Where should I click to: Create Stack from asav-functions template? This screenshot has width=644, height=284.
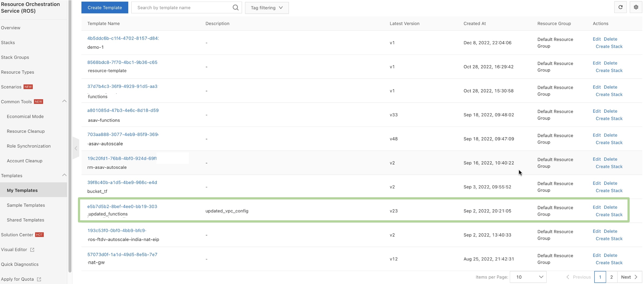click(x=609, y=118)
